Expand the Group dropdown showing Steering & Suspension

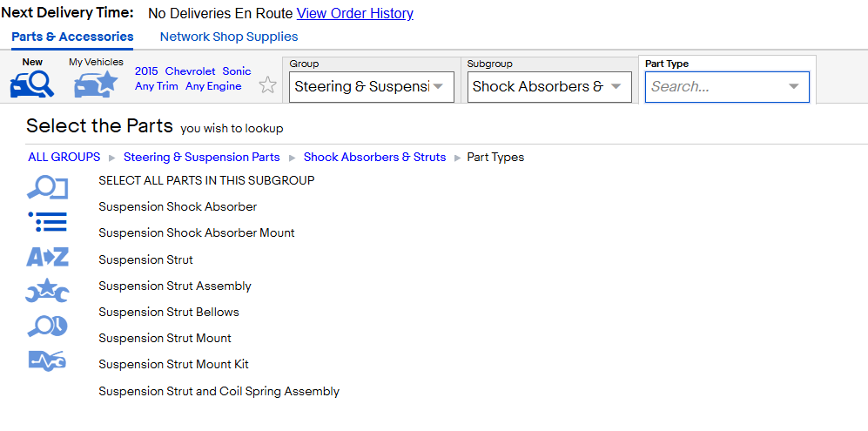pyautogui.click(x=372, y=87)
